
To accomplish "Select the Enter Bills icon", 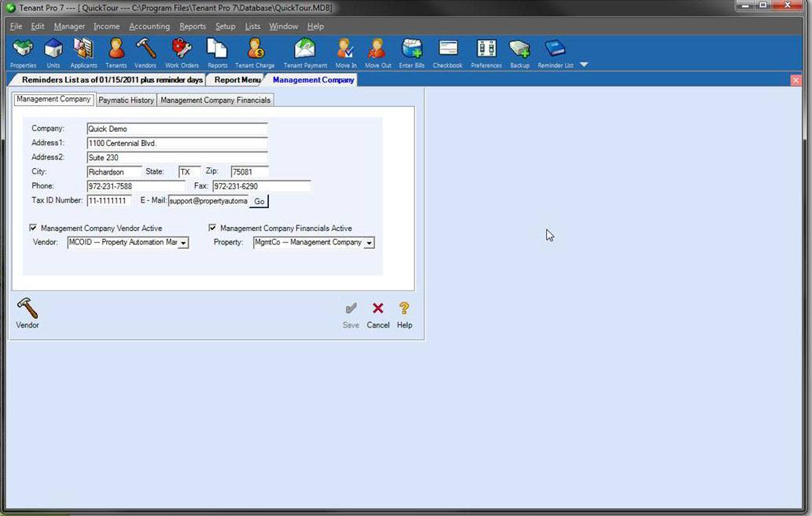I will 411,50.
